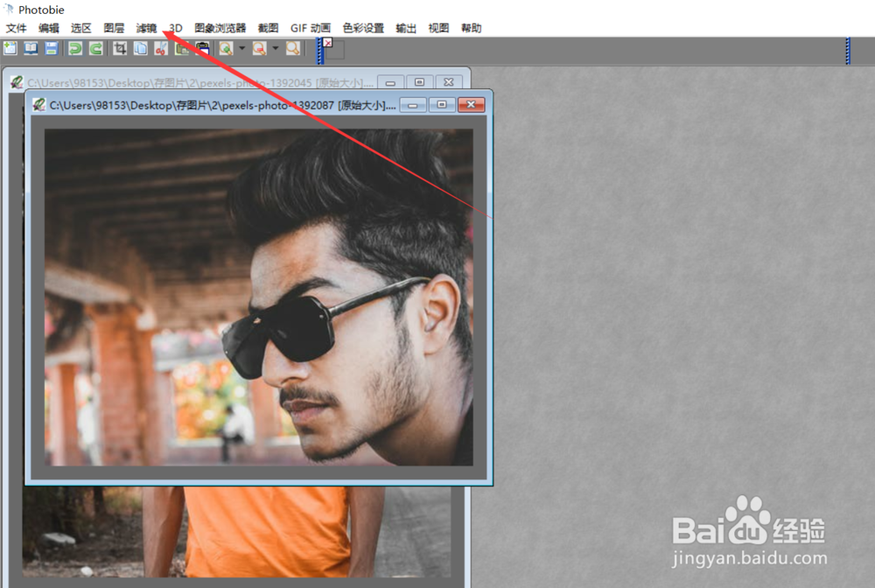This screenshot has height=588, width=875.
Task: Click the Paste as new image icon
Action: pos(182,48)
